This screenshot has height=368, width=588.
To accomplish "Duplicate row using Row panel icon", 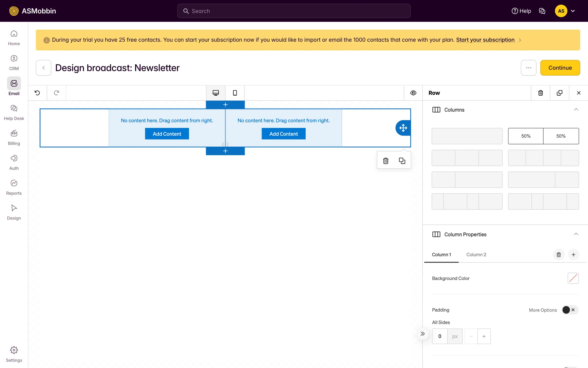I will pos(560,93).
